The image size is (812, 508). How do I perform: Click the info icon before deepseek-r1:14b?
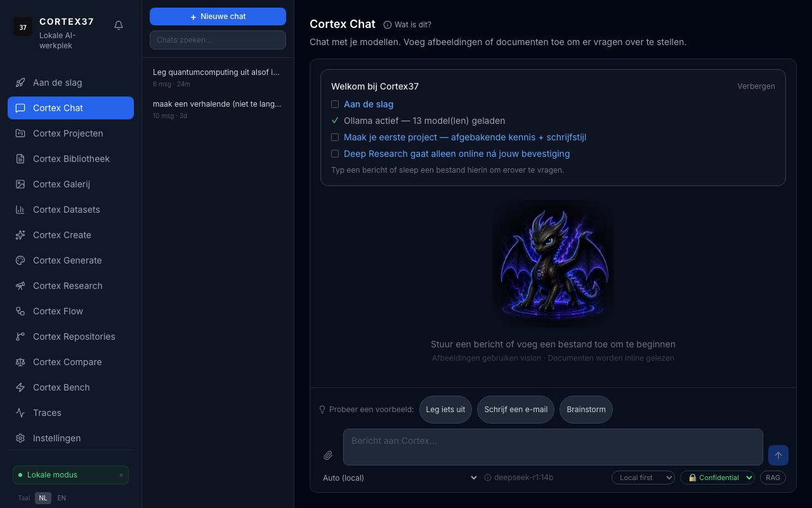pyautogui.click(x=488, y=478)
